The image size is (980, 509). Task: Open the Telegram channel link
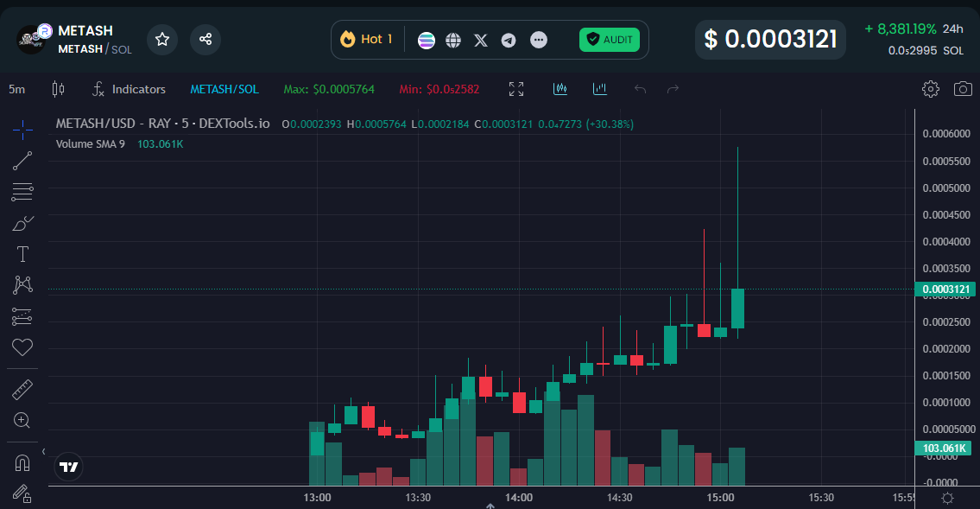(x=509, y=40)
